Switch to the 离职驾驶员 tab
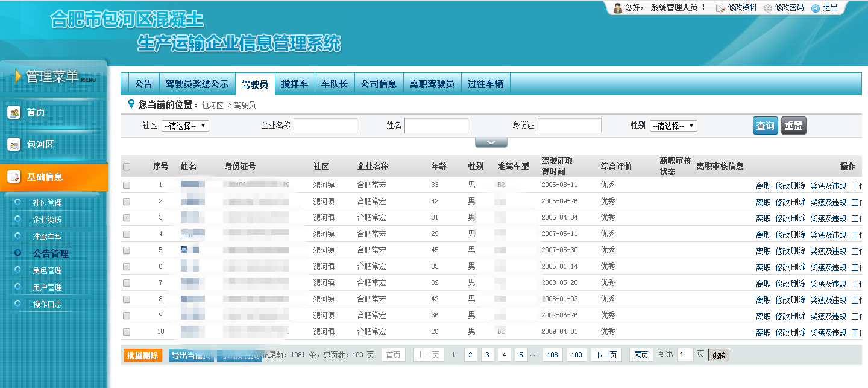The height and width of the screenshot is (388, 868). click(432, 84)
